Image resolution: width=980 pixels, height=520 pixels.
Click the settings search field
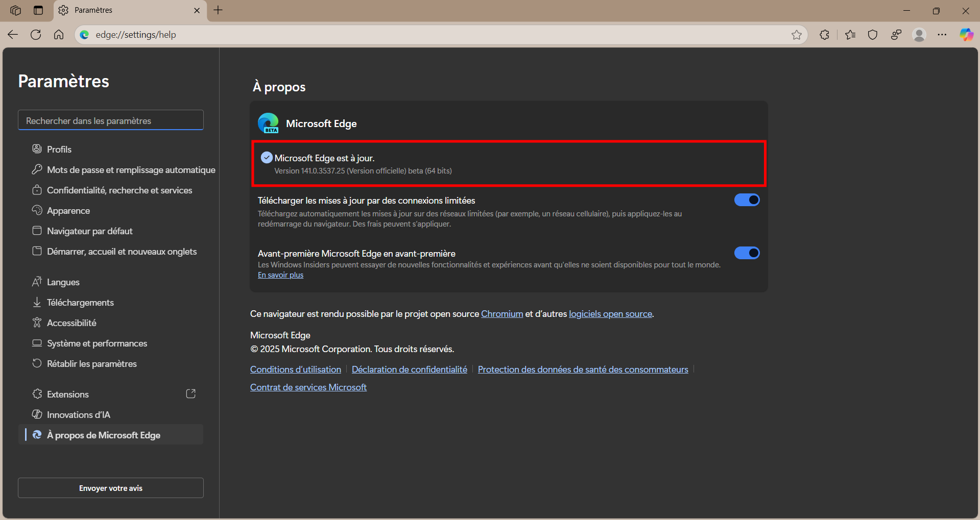coord(110,120)
